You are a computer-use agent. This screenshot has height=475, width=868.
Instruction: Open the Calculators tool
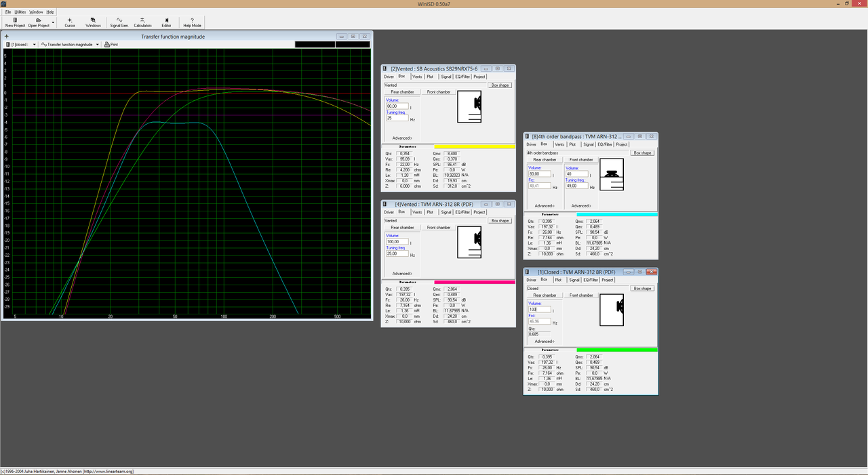click(142, 22)
